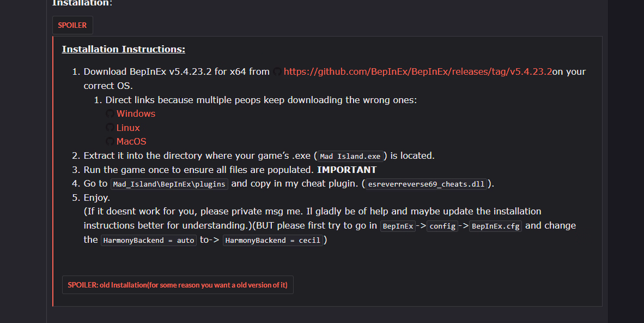This screenshot has height=323, width=644.
Task: Click the BepInEx.cfg code snippet
Action: click(495, 226)
